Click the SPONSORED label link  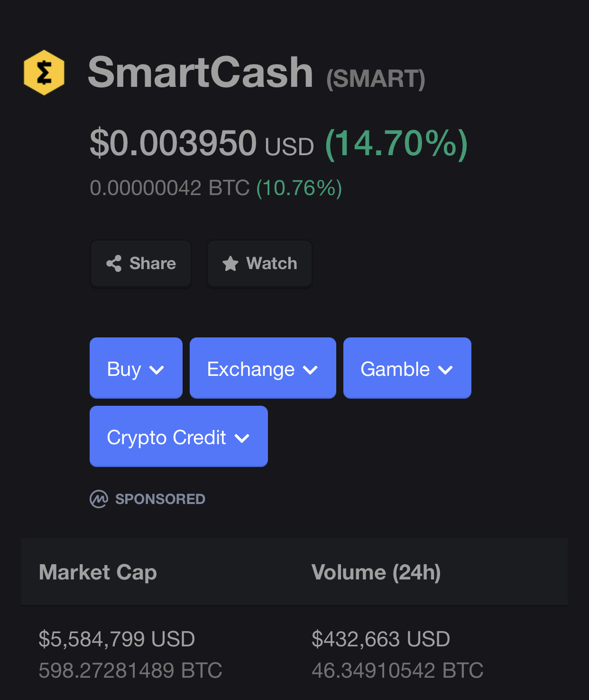[x=160, y=499]
